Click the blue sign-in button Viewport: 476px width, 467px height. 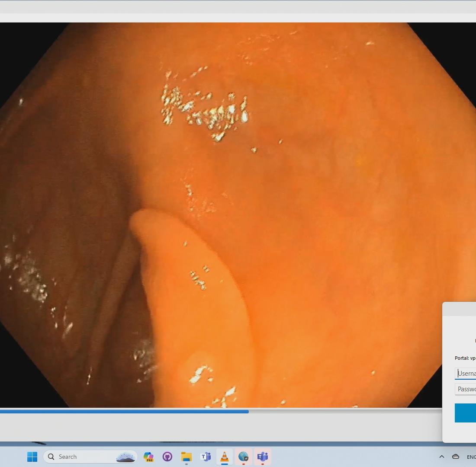coord(465,413)
